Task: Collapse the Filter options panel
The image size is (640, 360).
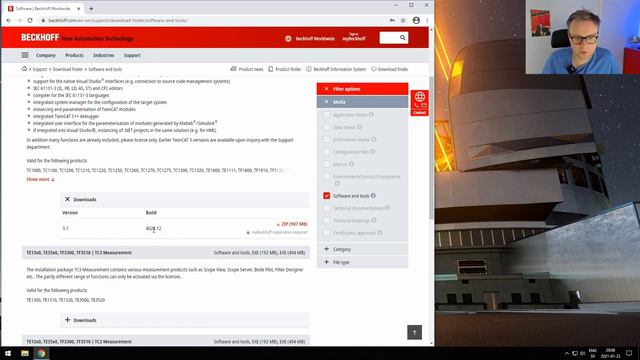Action: tap(362, 89)
